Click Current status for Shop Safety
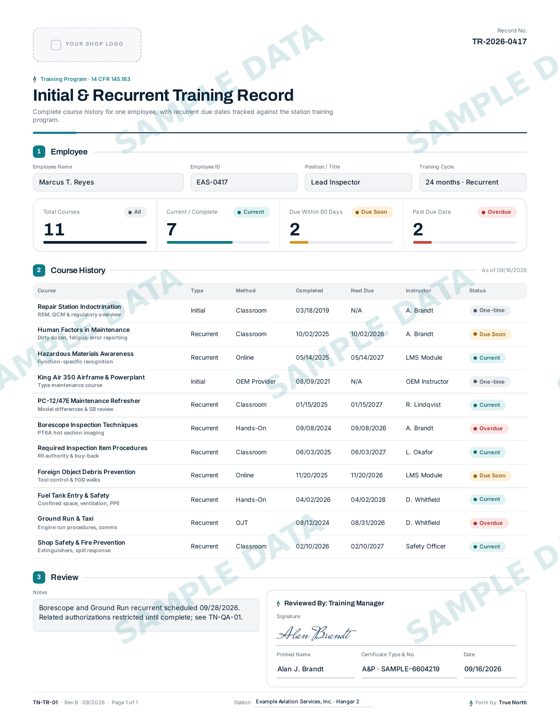560x725 pixels. click(487, 547)
